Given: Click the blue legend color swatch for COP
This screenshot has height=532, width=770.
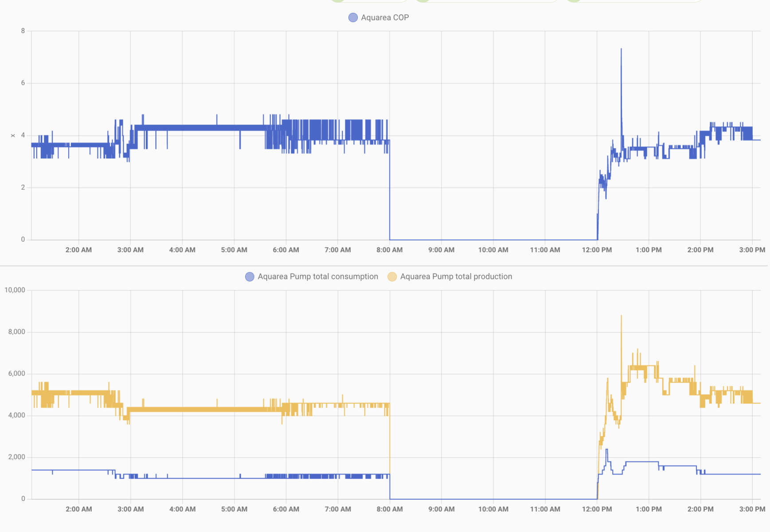Looking at the screenshot, I should (352, 17).
